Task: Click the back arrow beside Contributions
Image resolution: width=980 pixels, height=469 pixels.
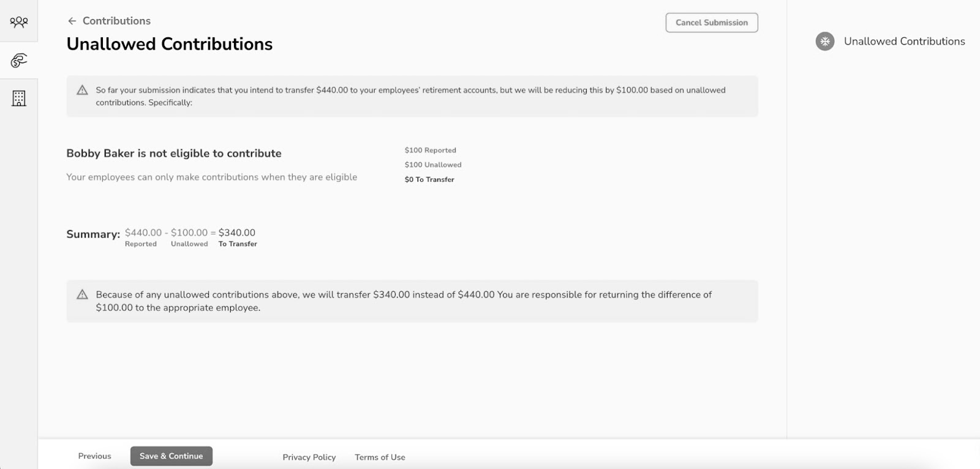Action: (72, 21)
